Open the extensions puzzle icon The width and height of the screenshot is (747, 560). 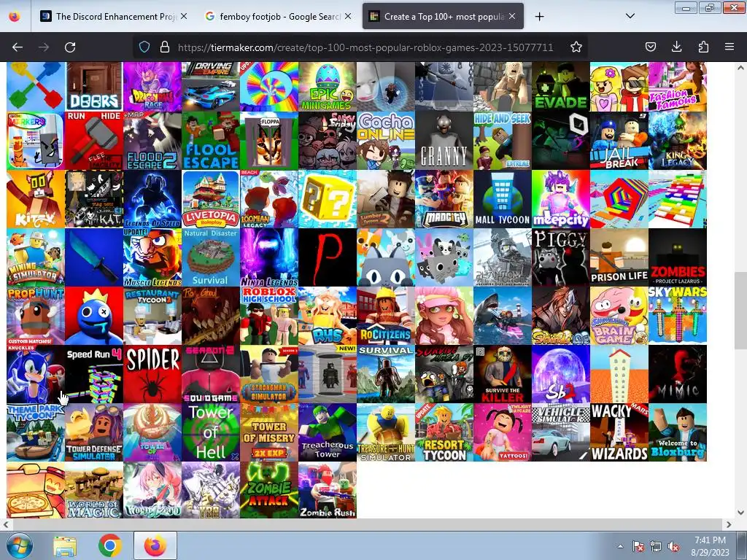(703, 47)
